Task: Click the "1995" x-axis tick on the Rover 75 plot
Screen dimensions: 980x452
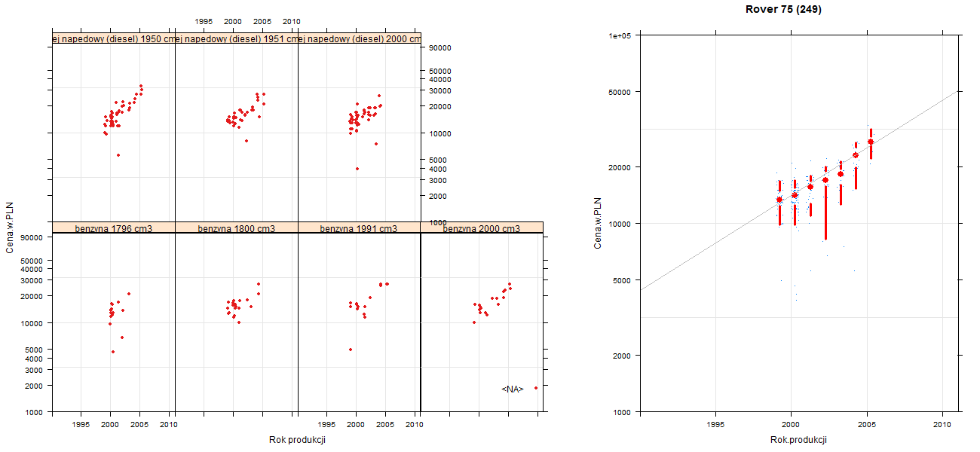Action: [715, 425]
